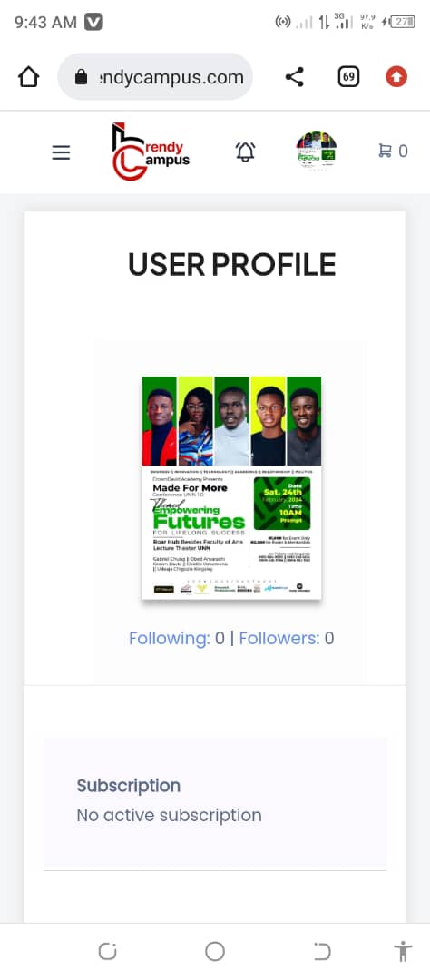Open the shopping cart icon
This screenshot has height=980, width=430.
393,152
